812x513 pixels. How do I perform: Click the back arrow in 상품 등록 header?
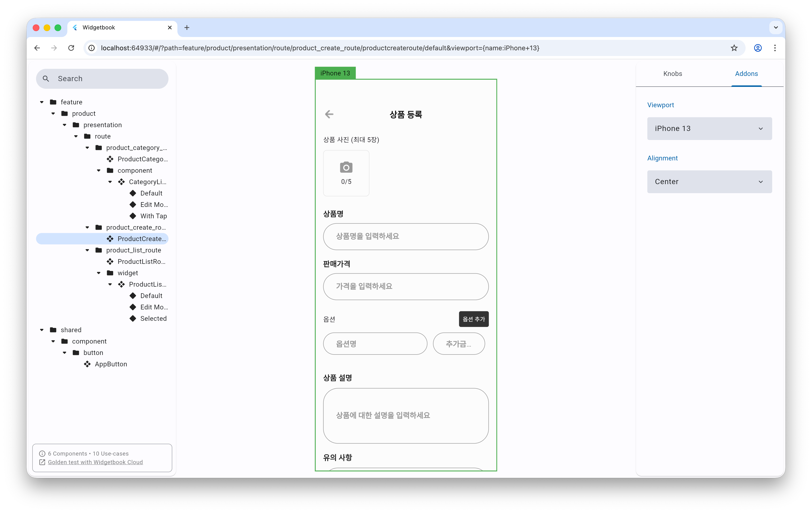pyautogui.click(x=329, y=114)
